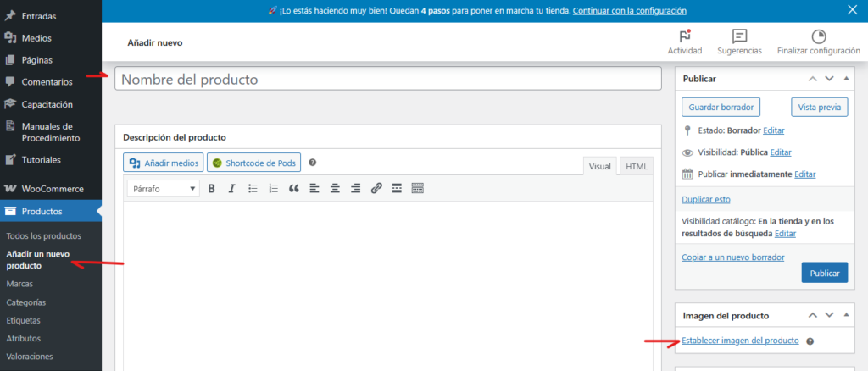The height and width of the screenshot is (371, 868).
Task: Click the Nombre del producto field
Action: (x=387, y=79)
